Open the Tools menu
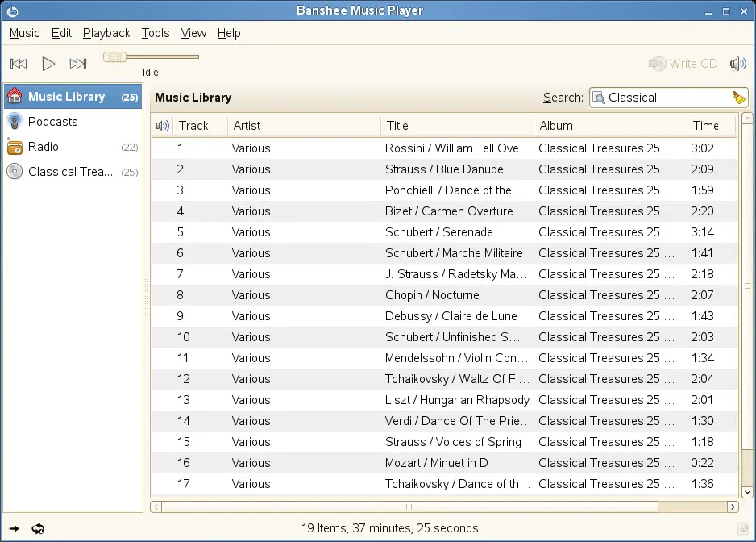This screenshot has width=756, height=542. (x=156, y=33)
